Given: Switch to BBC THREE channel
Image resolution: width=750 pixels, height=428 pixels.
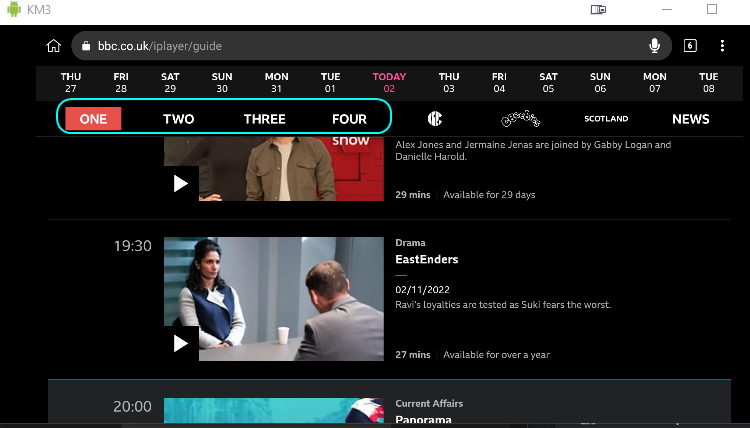Looking at the screenshot, I should click(265, 119).
